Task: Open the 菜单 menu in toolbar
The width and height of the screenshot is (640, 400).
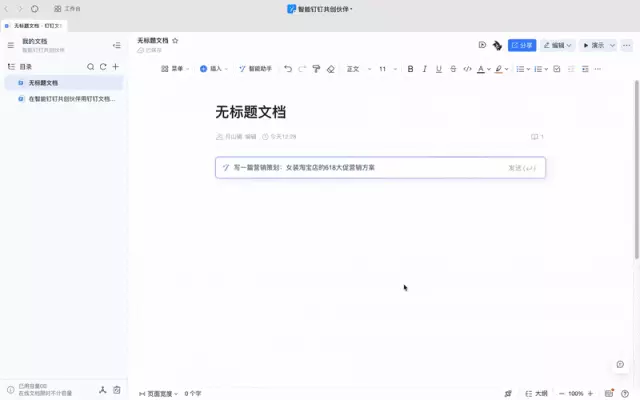Action: 175,69
